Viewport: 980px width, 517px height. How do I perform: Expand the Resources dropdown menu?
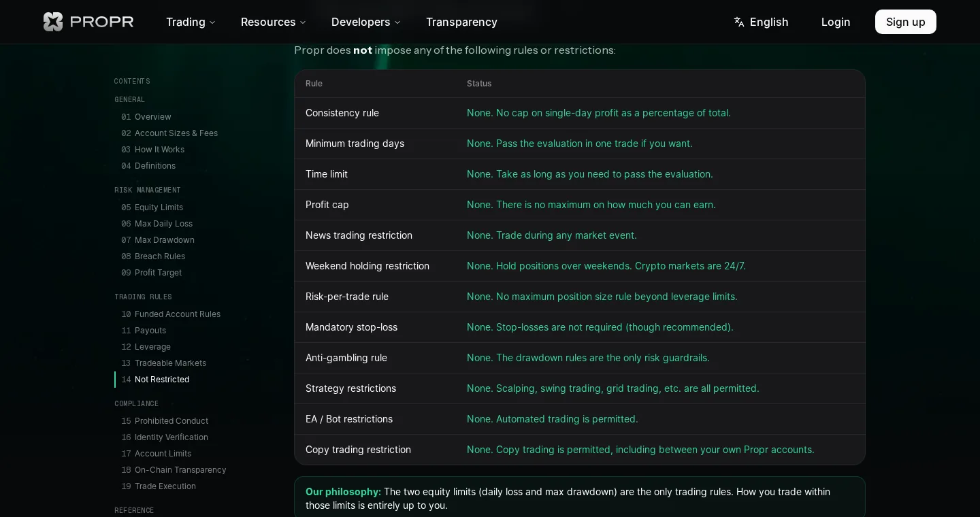tap(274, 22)
